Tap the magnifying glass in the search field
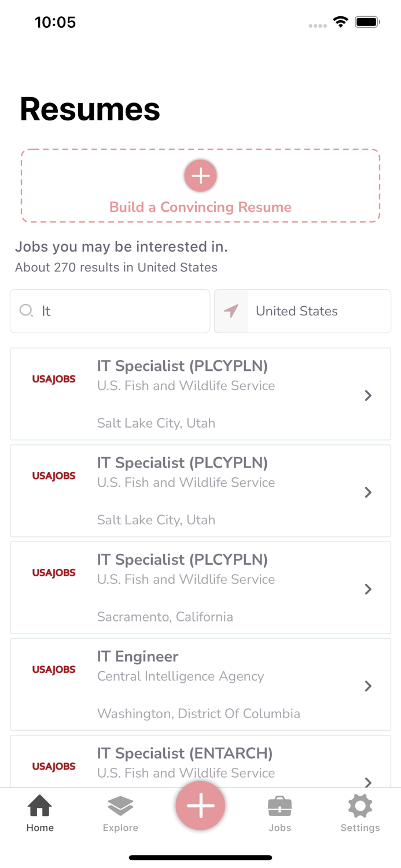This screenshot has height=868, width=401. [x=26, y=311]
